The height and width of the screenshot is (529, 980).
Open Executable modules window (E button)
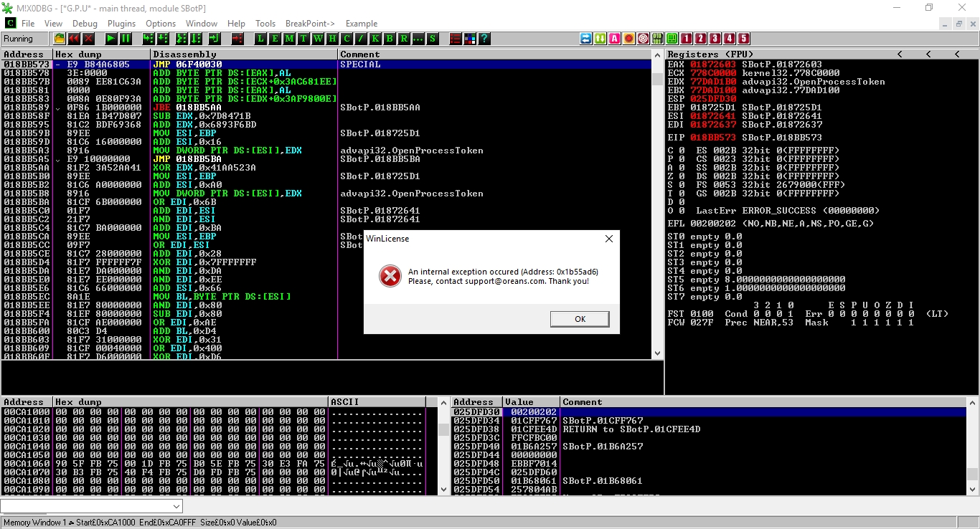pos(275,39)
